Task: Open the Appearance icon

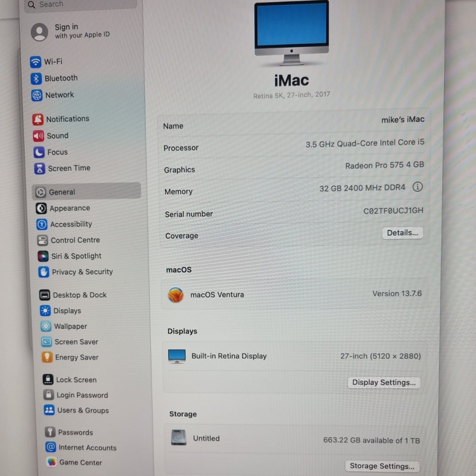Action: [41, 208]
